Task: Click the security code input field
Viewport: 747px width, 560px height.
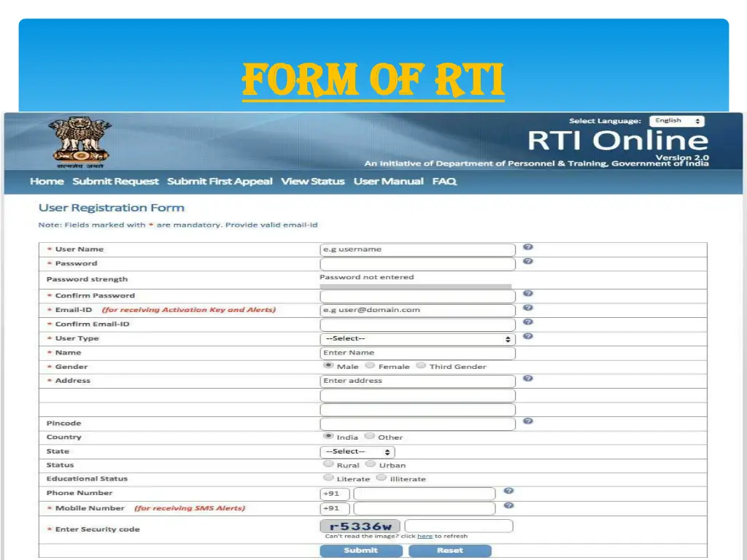Action: (x=459, y=526)
